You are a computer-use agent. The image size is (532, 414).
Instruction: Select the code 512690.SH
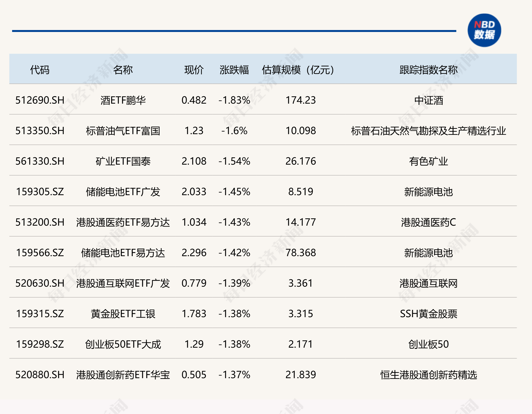[x=40, y=100]
